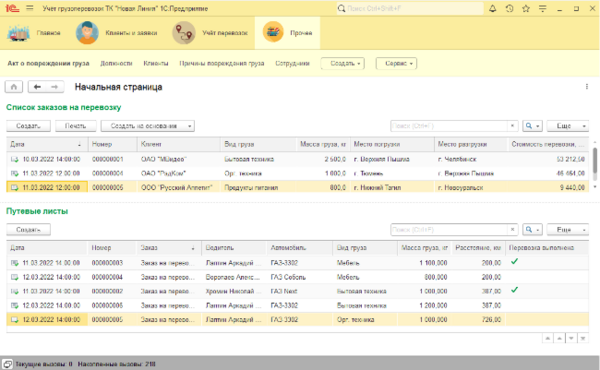Open the main menu hamburger icon
The height and width of the screenshot is (370, 600).
(x=30, y=8)
